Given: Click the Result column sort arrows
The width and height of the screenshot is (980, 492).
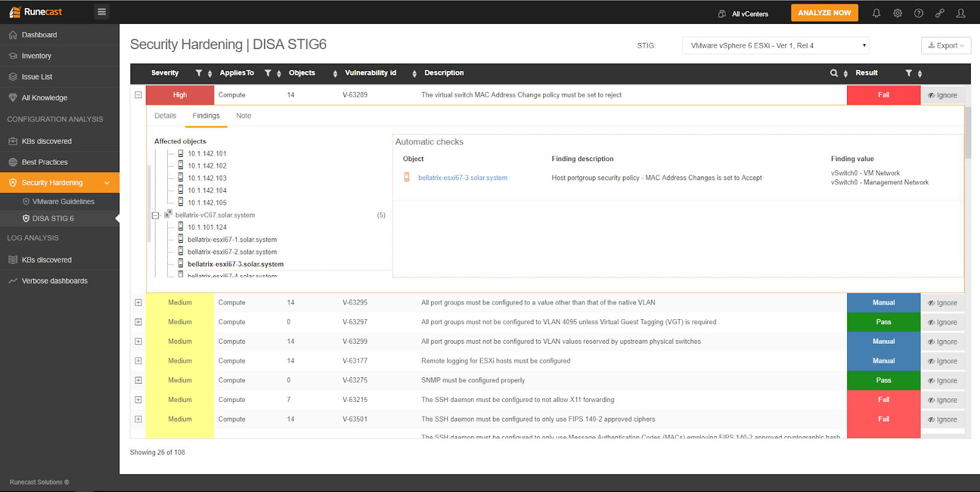Looking at the screenshot, I should pyautogui.click(x=920, y=74).
